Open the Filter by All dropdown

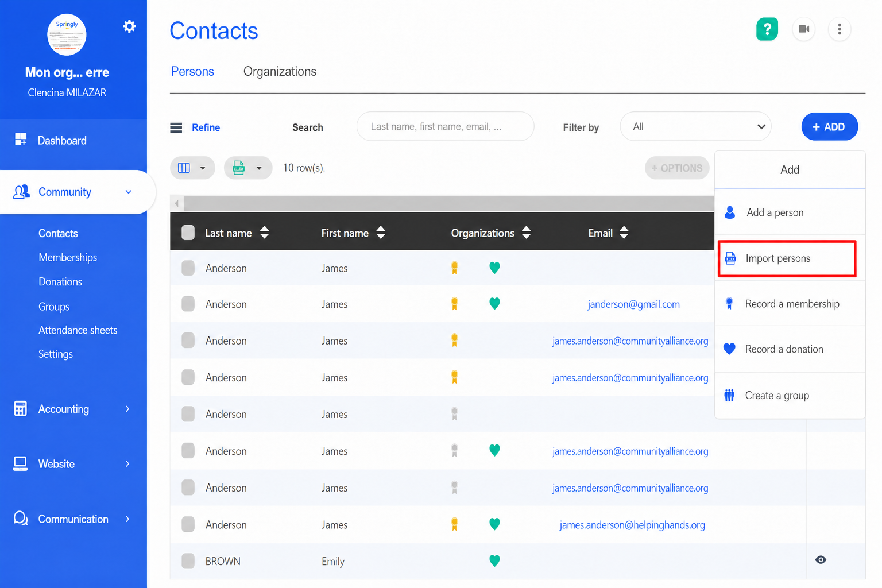click(695, 126)
